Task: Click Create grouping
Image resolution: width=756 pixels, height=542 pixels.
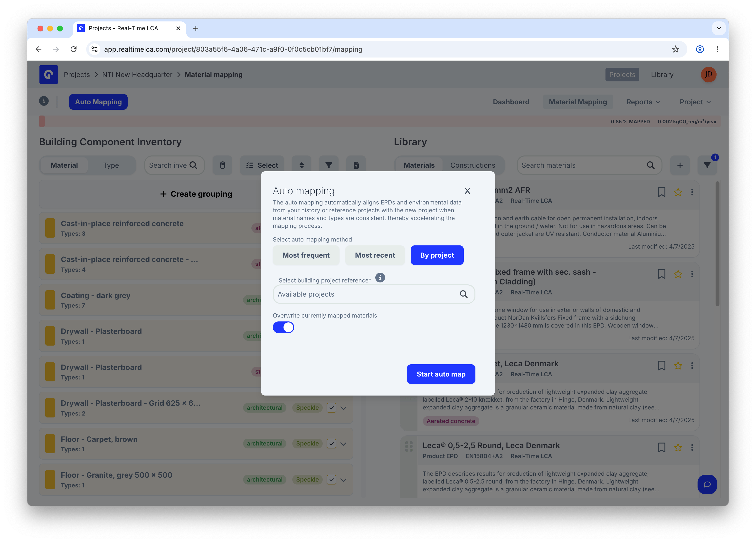Action: click(196, 194)
